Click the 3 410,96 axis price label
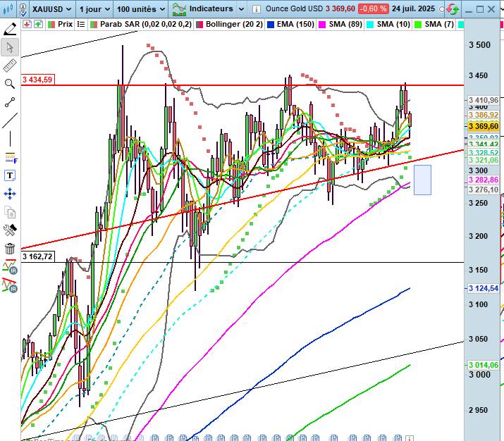Image resolution: width=504 pixels, height=441 pixels. pos(484,100)
